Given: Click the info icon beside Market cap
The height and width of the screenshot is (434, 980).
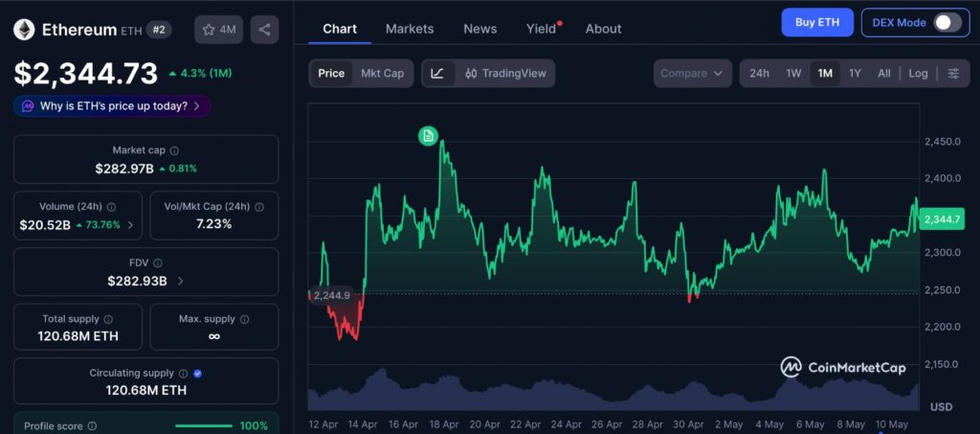Looking at the screenshot, I should coord(174,150).
